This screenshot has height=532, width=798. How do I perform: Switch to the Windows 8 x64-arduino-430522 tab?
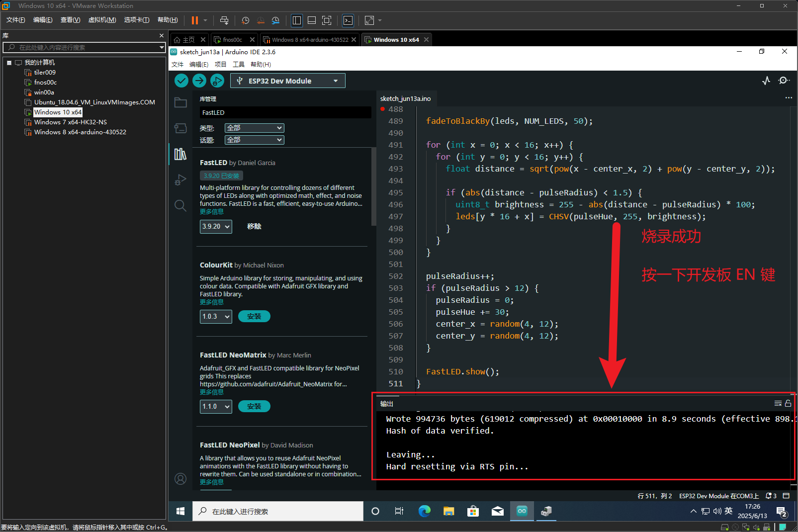click(x=310, y=40)
